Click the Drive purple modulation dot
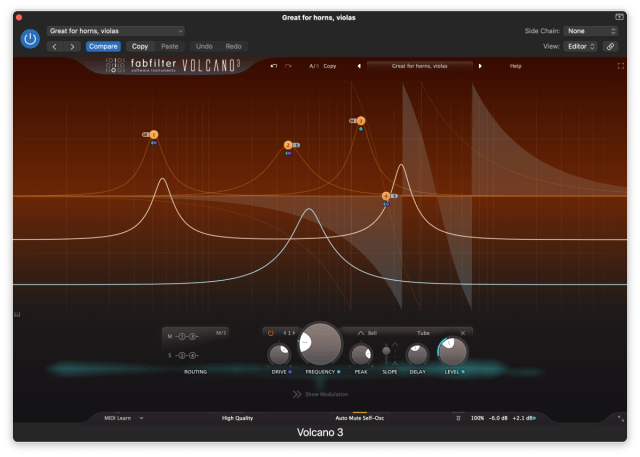The height and width of the screenshot is (457, 640). pyautogui.click(x=290, y=372)
